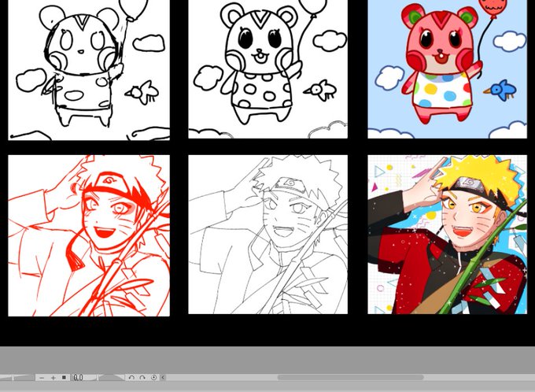Click the reset rotation circular icon
This screenshot has height=392, width=535.
pos(153,377)
